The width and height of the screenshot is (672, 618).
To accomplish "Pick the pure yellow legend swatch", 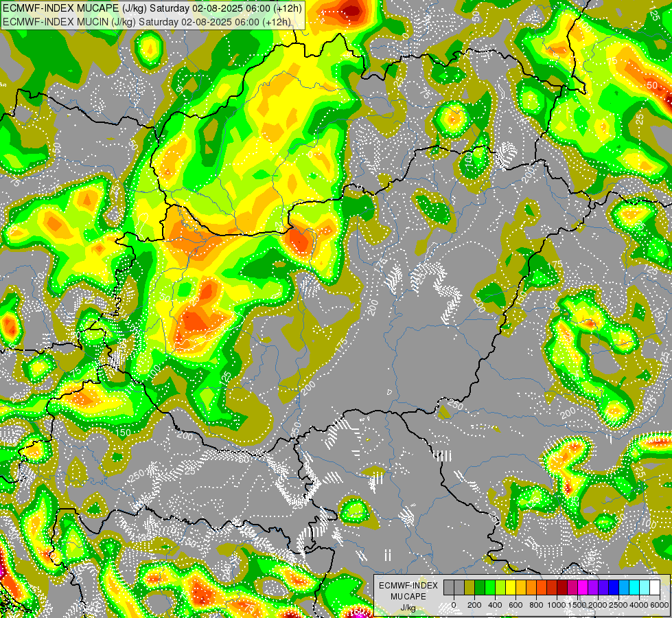I will pyautogui.click(x=511, y=588).
